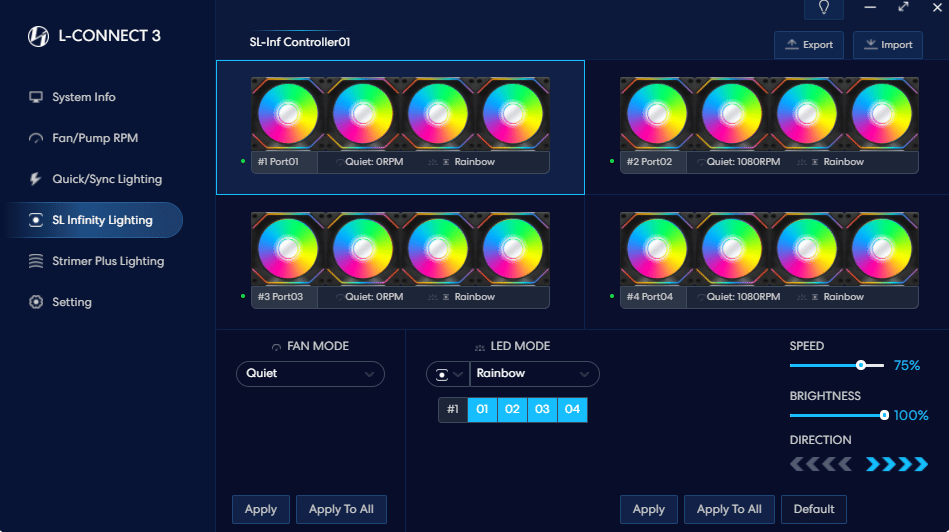Switch to the SL-Inf Controller01 tab
This screenshot has width=949, height=532.
coord(300,43)
